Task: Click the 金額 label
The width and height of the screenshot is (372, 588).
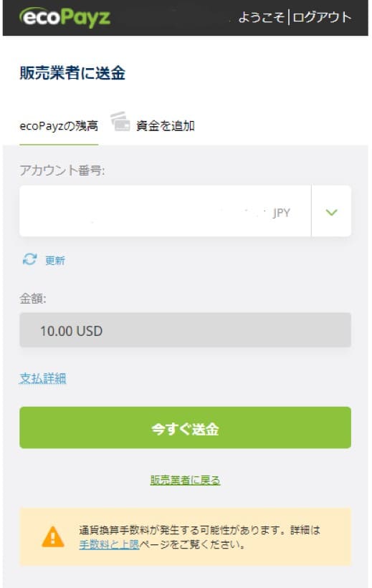Action: coord(33,299)
